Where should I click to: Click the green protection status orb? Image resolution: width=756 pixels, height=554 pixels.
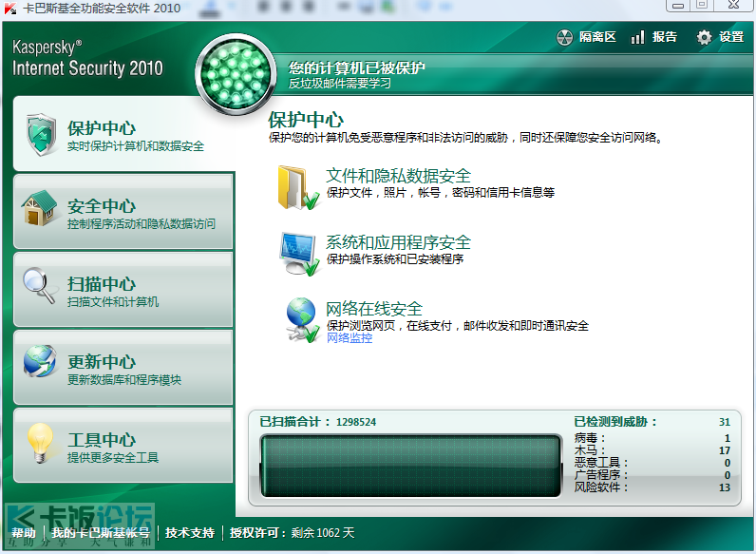point(236,75)
